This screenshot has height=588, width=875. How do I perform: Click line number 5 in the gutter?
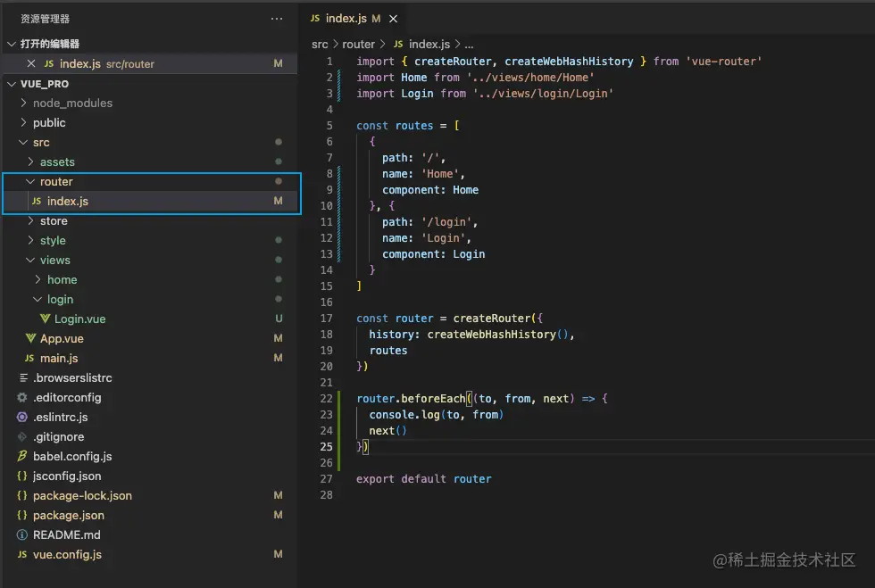pos(329,126)
